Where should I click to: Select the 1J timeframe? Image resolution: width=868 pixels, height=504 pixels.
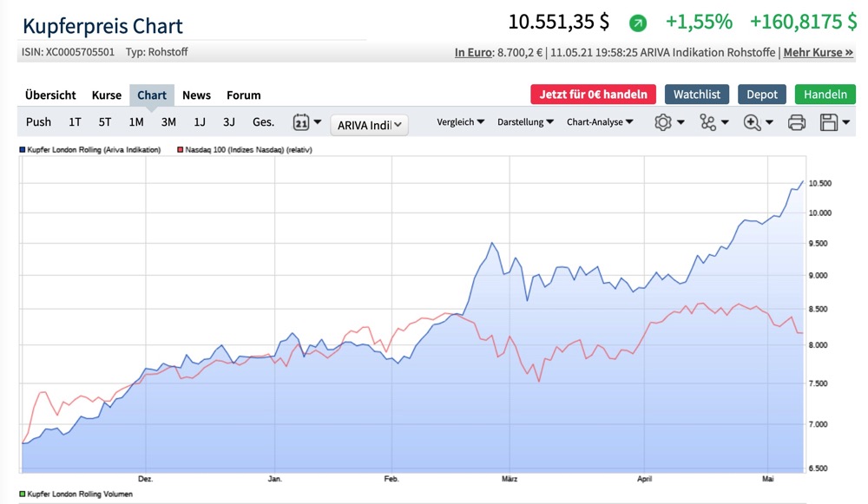point(200,122)
